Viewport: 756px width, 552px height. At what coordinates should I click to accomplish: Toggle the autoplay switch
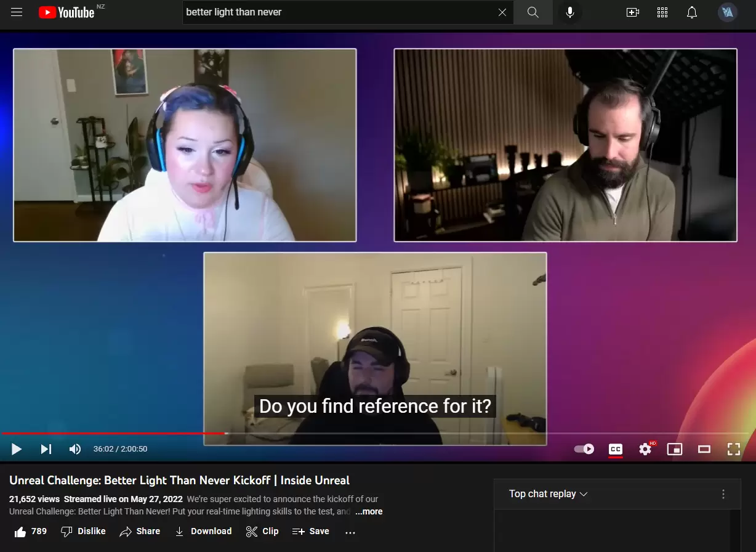tap(584, 449)
